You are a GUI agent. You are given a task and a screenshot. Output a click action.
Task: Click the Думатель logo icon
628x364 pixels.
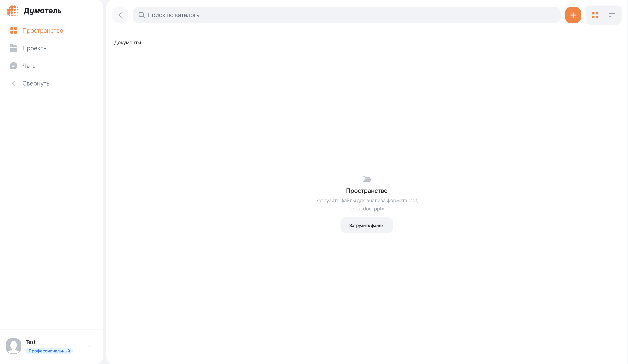13,11
